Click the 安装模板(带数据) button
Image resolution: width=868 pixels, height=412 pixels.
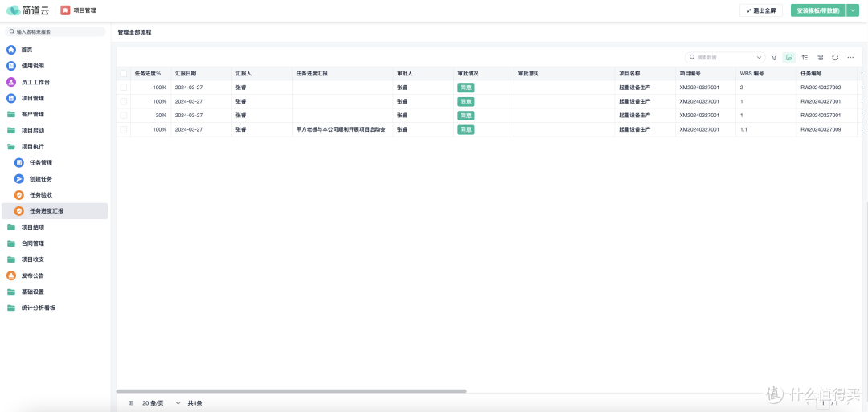(x=817, y=10)
